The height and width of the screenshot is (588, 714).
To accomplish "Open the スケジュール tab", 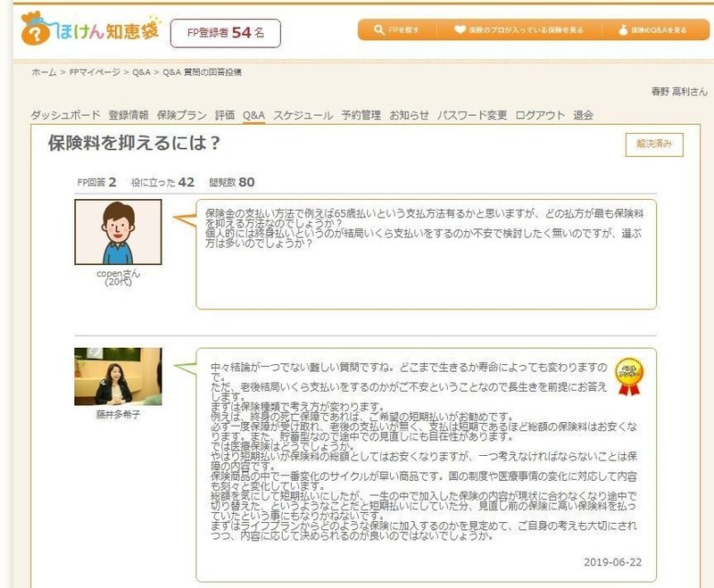I will point(303,115).
